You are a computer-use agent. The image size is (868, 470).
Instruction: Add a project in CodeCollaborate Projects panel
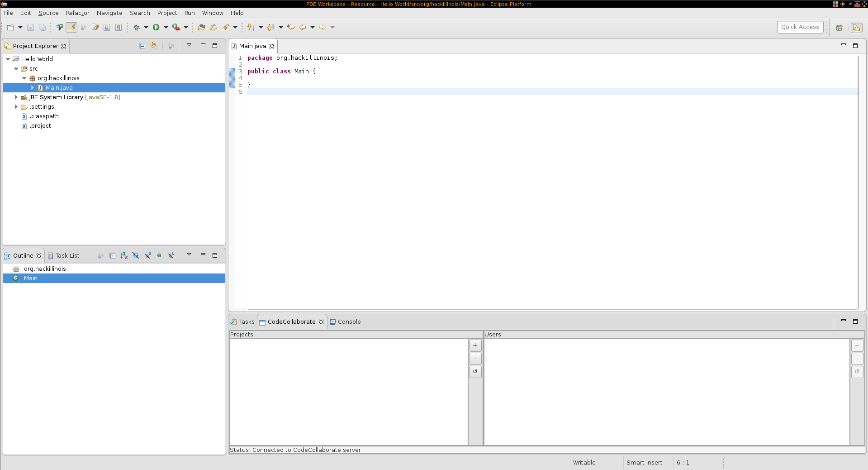point(475,345)
